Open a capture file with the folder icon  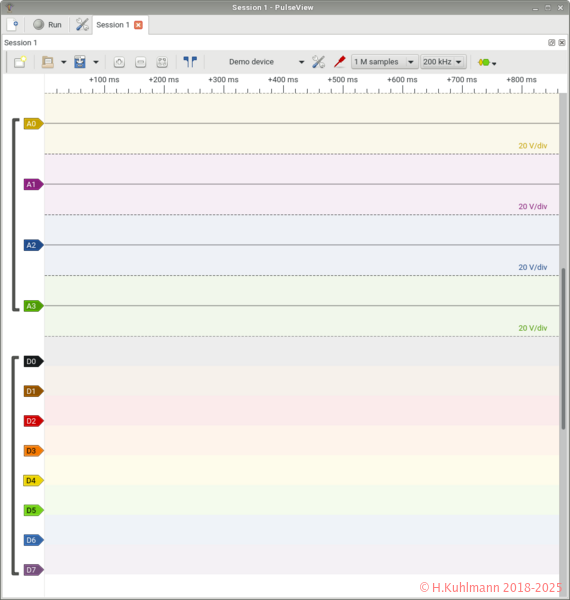coord(48,62)
